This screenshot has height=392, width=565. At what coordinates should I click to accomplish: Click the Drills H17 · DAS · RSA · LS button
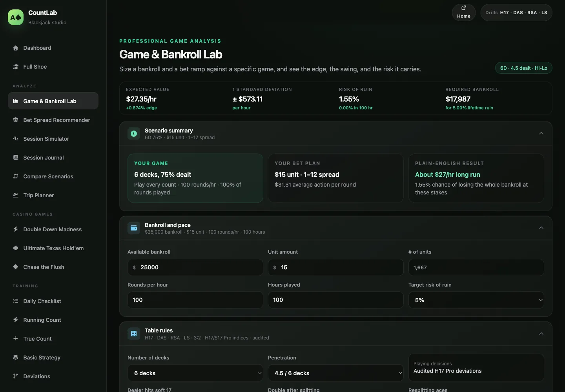[x=516, y=13]
